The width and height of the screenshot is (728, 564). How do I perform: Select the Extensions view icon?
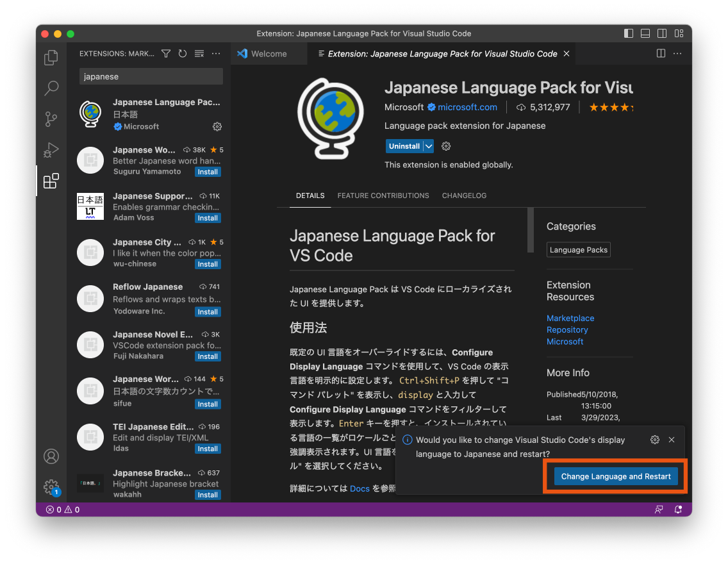pyautogui.click(x=51, y=181)
